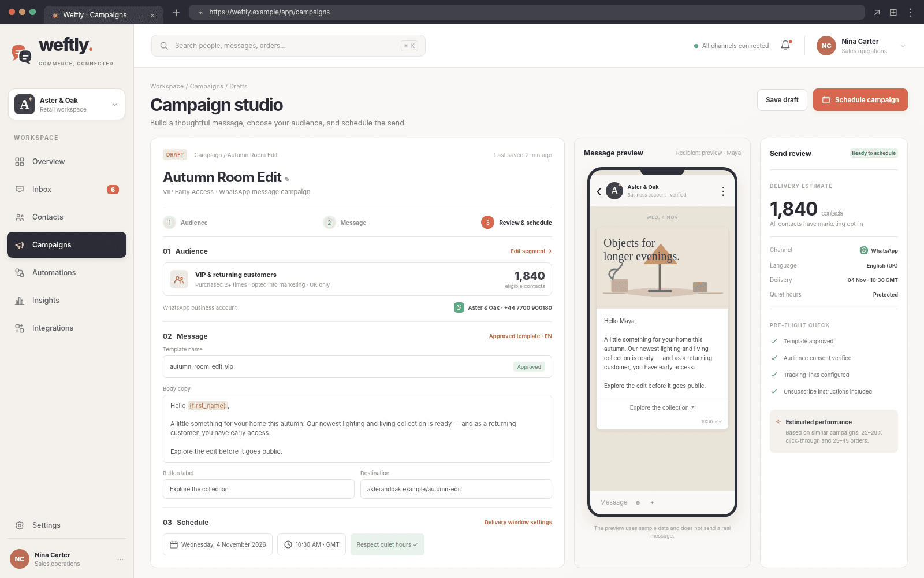Open a new browser tab
This screenshot has height=578, width=924.
click(176, 13)
